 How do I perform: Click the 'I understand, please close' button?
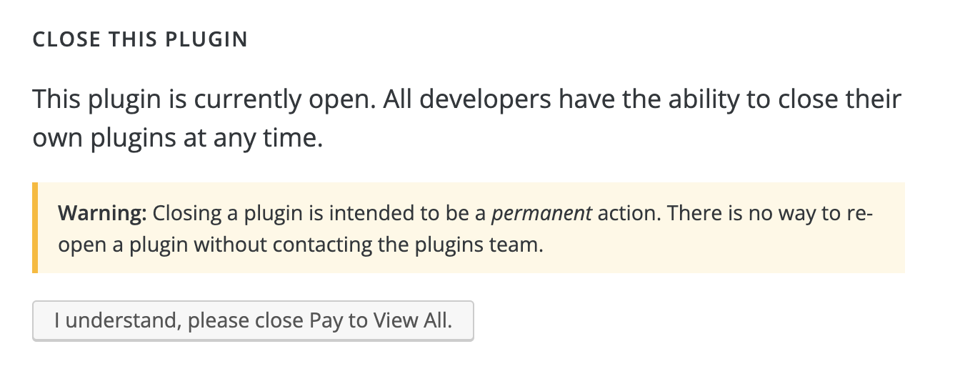click(x=253, y=320)
